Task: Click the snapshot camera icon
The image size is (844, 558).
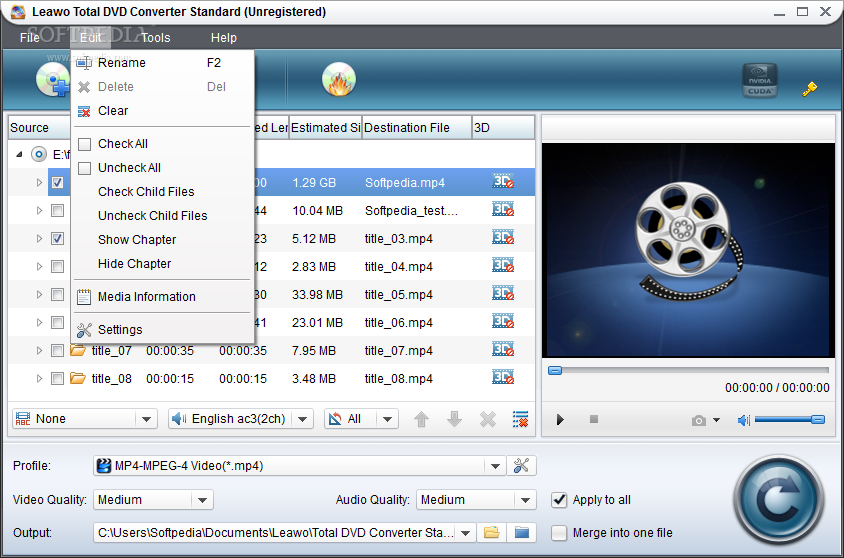Action: point(699,420)
